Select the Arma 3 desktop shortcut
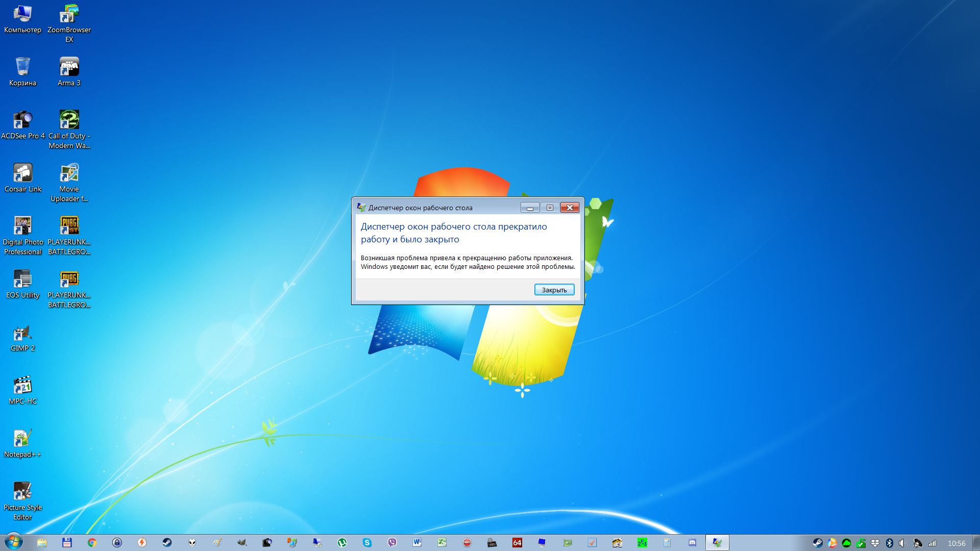Screen dimensions: 980x551 point(69,71)
